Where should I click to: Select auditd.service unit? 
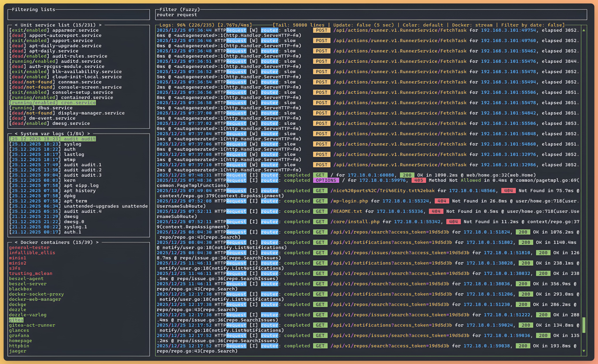[x=55, y=61]
